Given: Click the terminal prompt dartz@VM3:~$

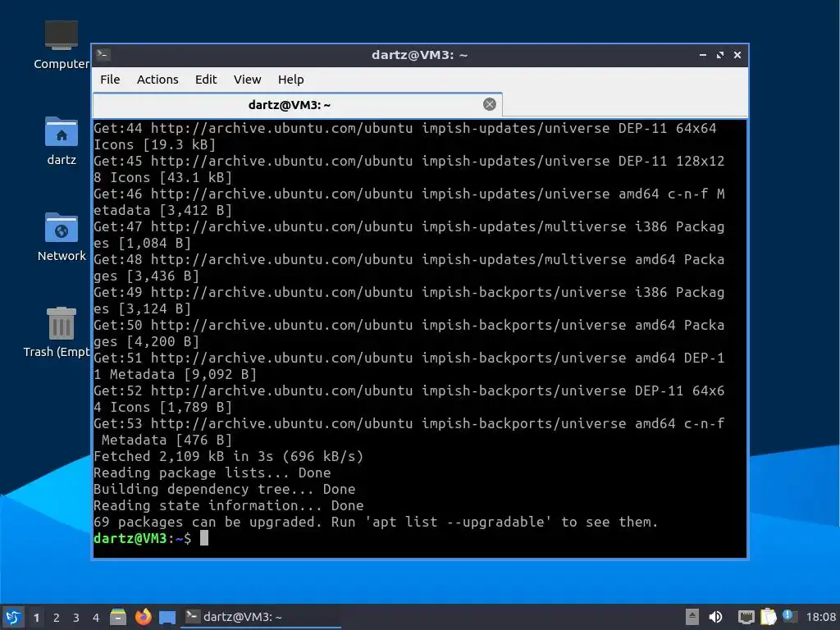Looking at the screenshot, I should [x=142, y=538].
